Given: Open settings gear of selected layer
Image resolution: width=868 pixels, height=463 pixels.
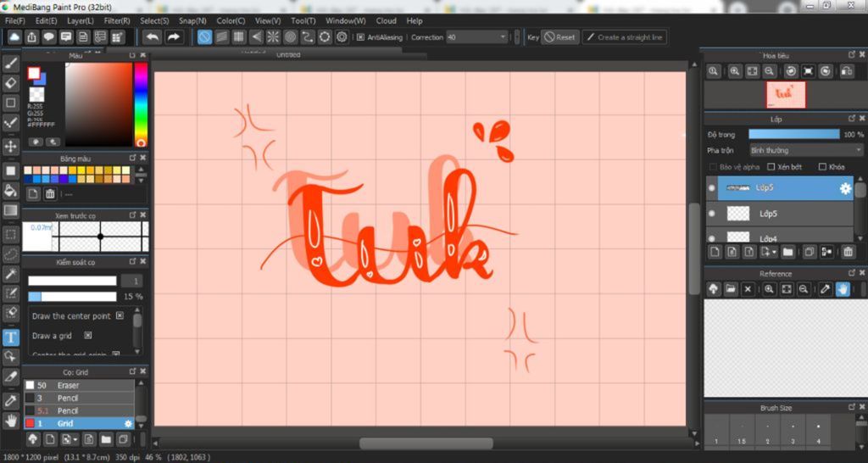Looking at the screenshot, I should click(x=845, y=188).
